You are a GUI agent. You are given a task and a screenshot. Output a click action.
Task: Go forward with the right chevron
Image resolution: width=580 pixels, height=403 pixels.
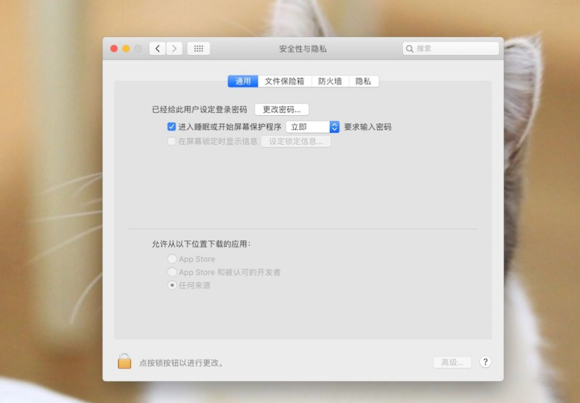tap(174, 48)
